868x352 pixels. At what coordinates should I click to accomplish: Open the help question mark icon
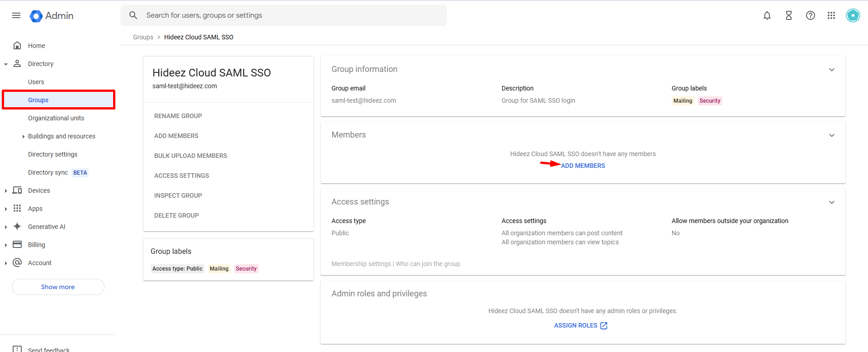[810, 15]
